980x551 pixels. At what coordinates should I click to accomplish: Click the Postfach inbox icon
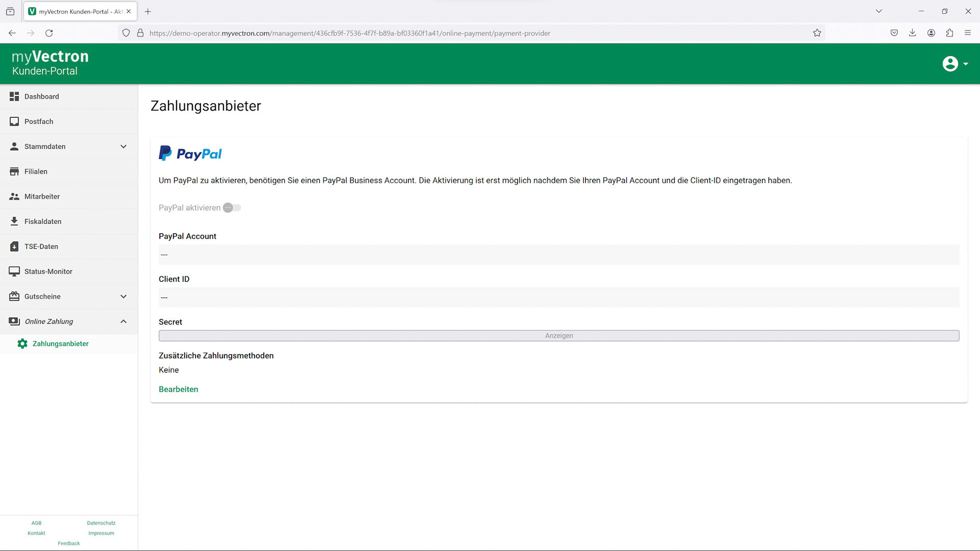(x=14, y=121)
